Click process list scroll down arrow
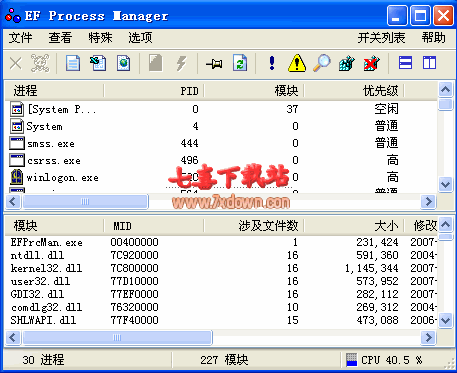 (446, 184)
